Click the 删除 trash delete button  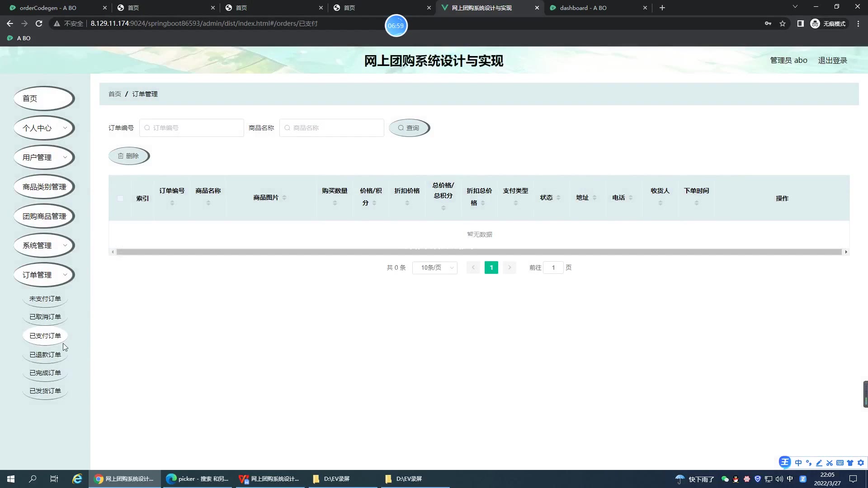tap(128, 156)
